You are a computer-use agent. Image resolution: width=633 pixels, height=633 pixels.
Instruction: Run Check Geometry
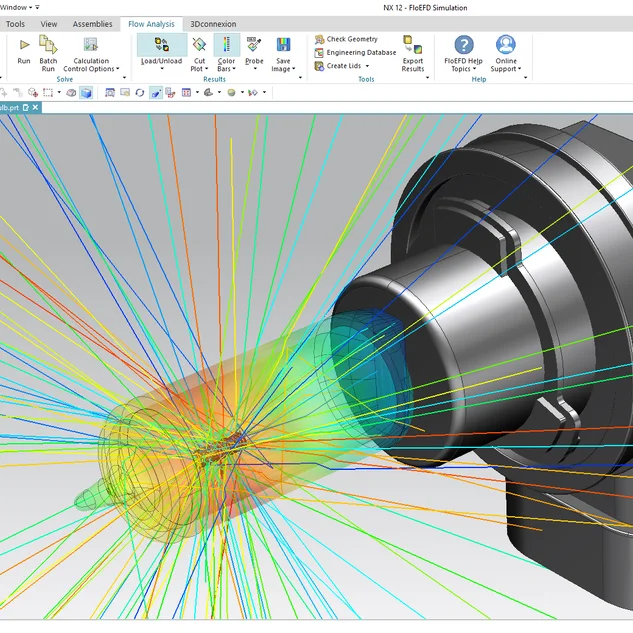click(x=346, y=39)
